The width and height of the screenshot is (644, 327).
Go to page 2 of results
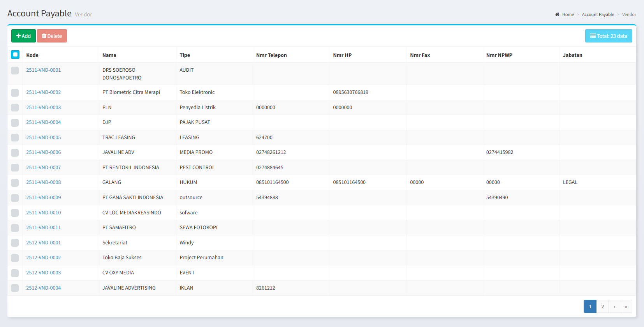click(602, 307)
